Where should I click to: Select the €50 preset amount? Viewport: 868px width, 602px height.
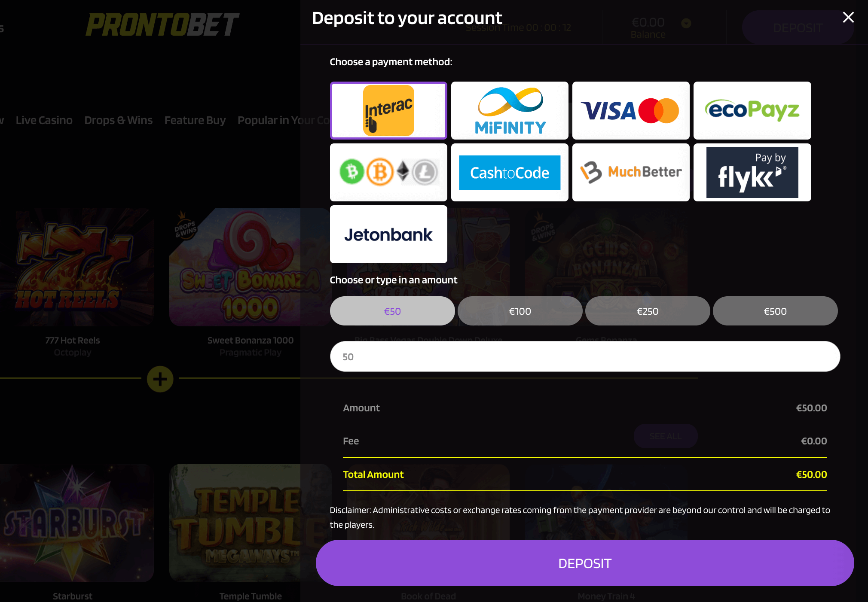click(392, 311)
